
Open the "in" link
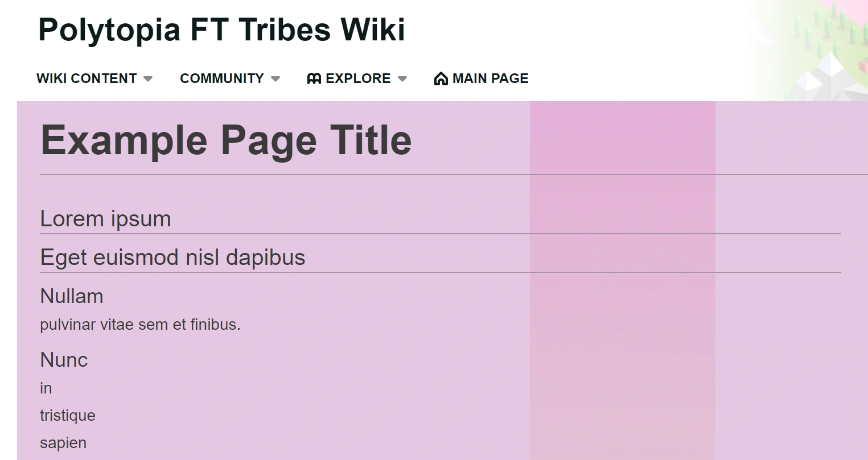coord(44,388)
